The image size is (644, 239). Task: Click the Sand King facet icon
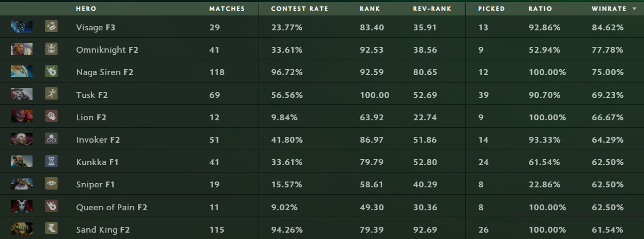51,229
